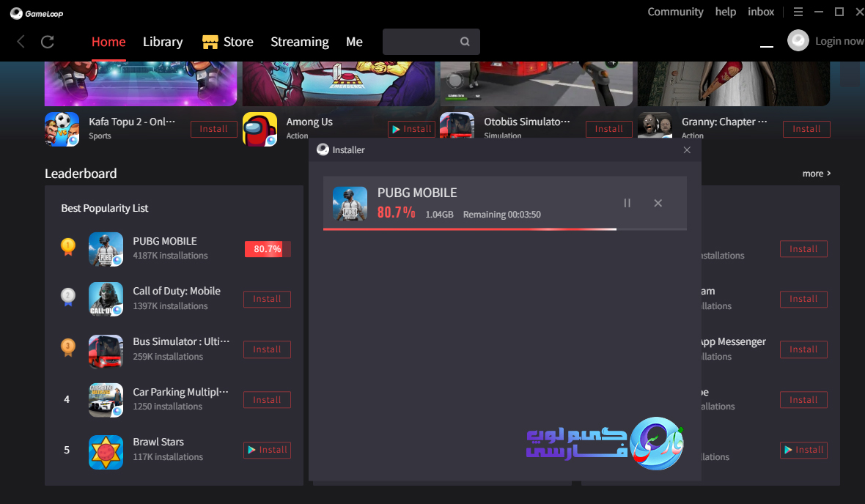Open the help menu
Image resolution: width=865 pixels, height=504 pixels.
[x=725, y=12]
